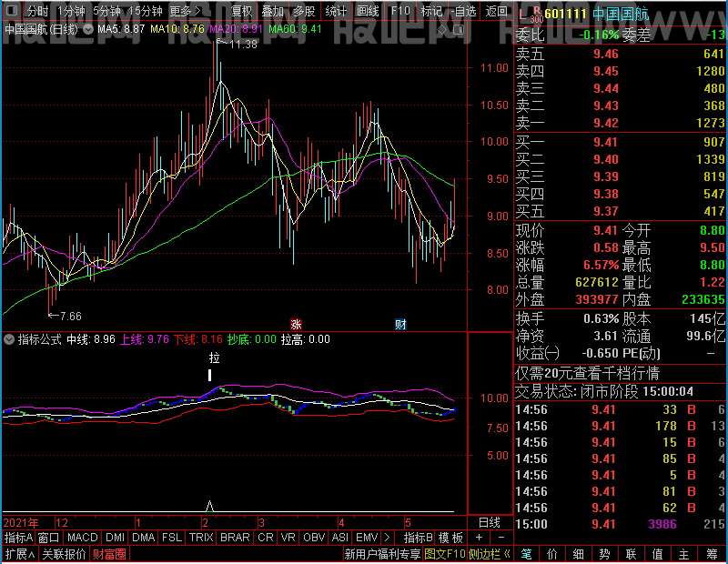
Task: Switch indicator to BRAR
Action: 235,538
